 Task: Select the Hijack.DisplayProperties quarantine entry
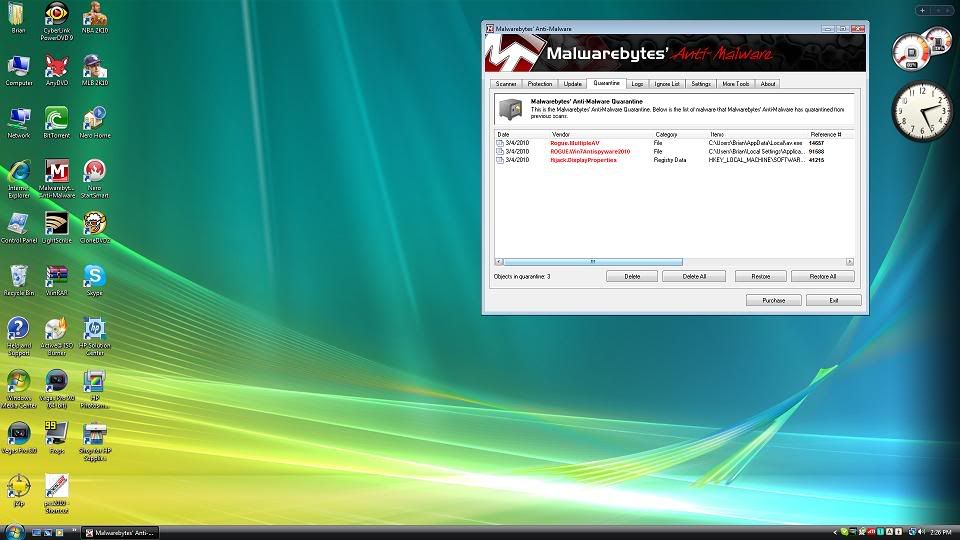coord(674,160)
